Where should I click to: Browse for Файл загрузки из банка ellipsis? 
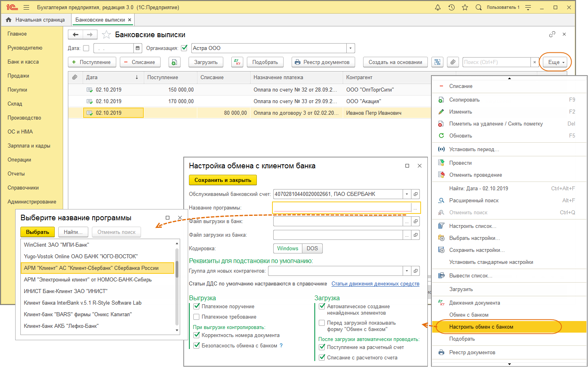[407, 235]
